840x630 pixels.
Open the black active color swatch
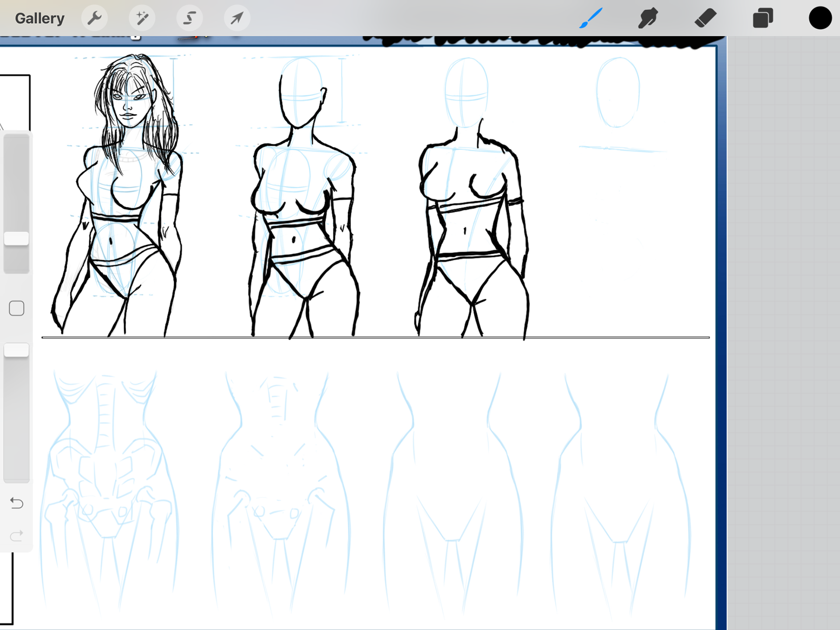point(820,18)
